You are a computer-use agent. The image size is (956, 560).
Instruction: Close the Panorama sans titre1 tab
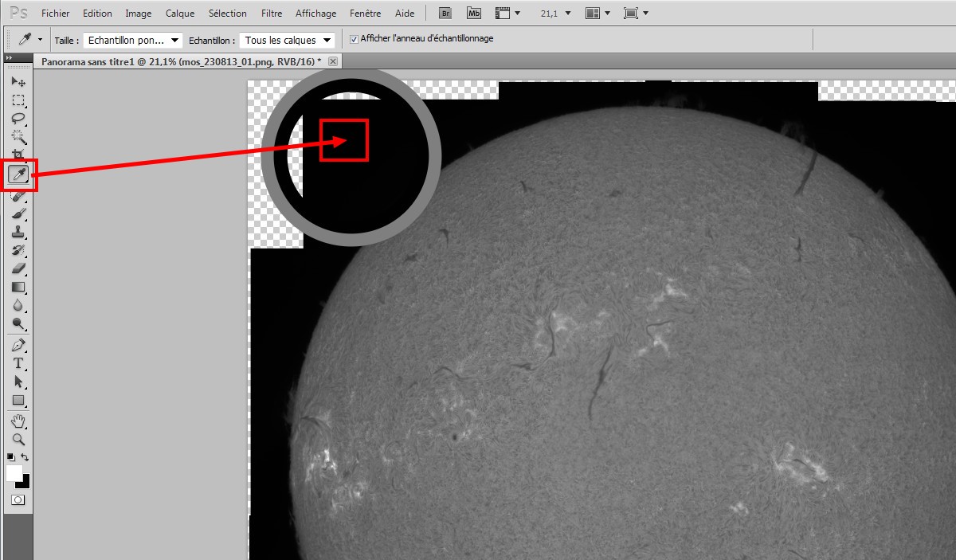click(x=333, y=61)
